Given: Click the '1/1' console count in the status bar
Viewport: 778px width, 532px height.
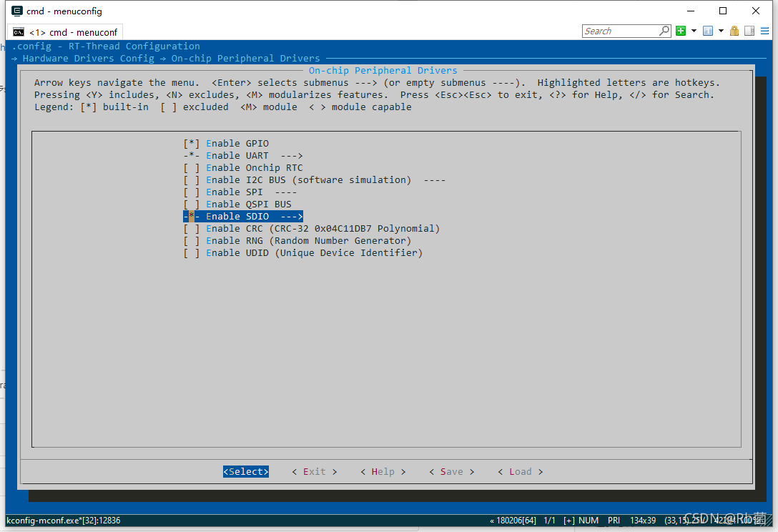Looking at the screenshot, I should point(549,520).
